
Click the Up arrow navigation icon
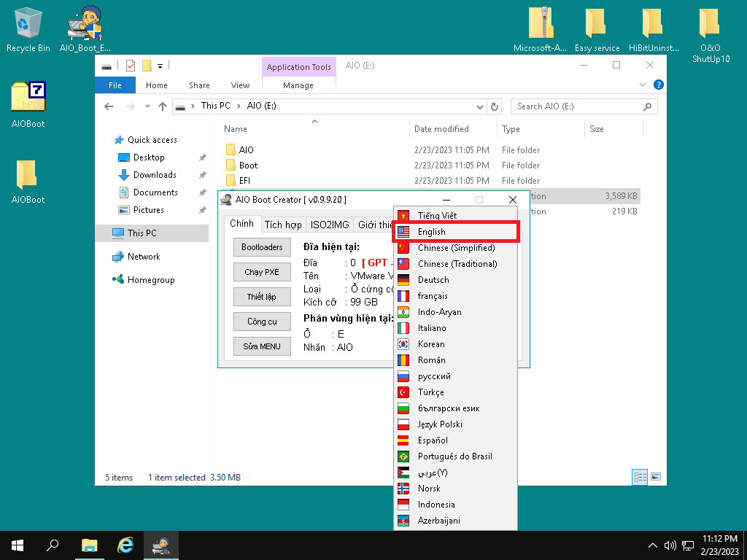pos(163,106)
